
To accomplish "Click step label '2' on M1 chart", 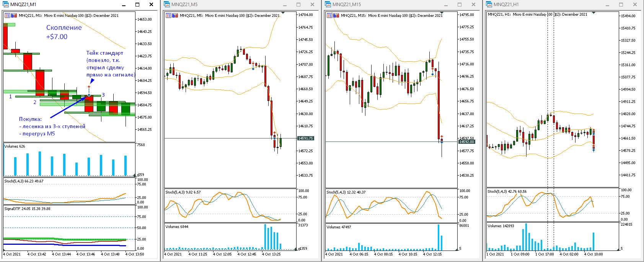I will [x=35, y=102].
